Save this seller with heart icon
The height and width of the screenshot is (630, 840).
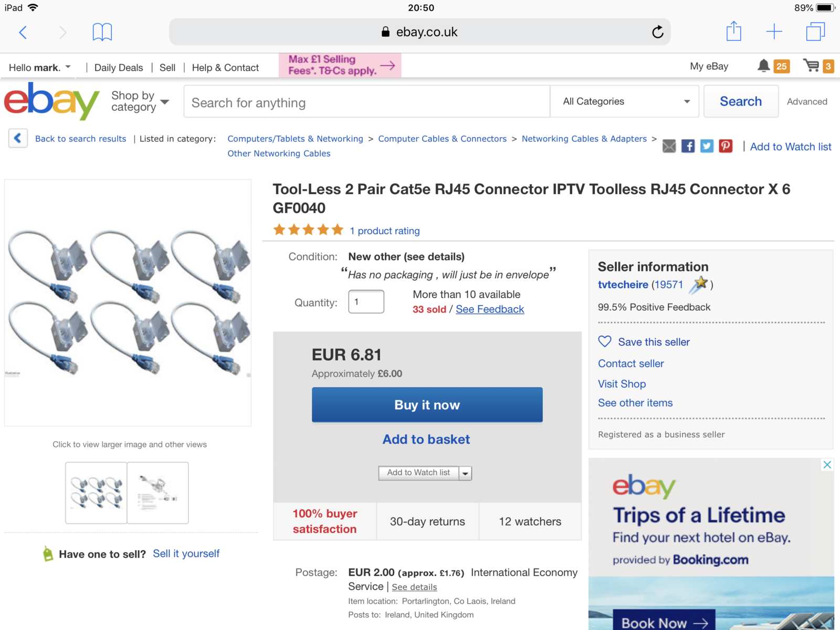point(605,342)
